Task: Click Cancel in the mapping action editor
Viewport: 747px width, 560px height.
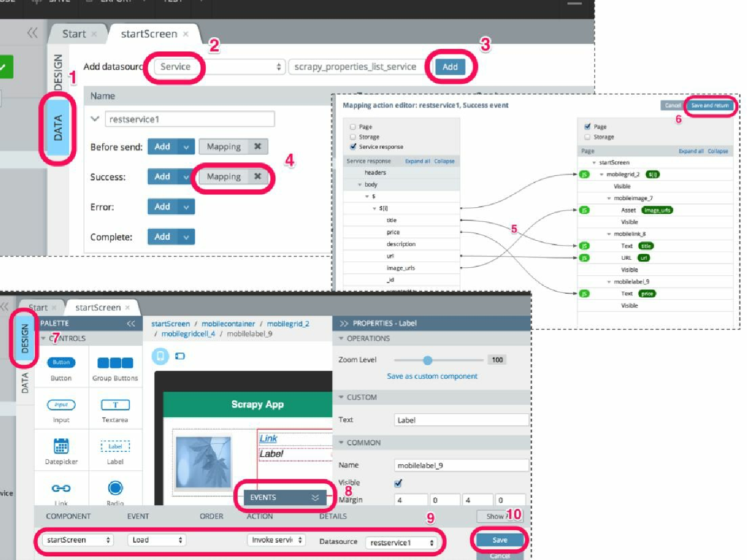Action: [672, 106]
